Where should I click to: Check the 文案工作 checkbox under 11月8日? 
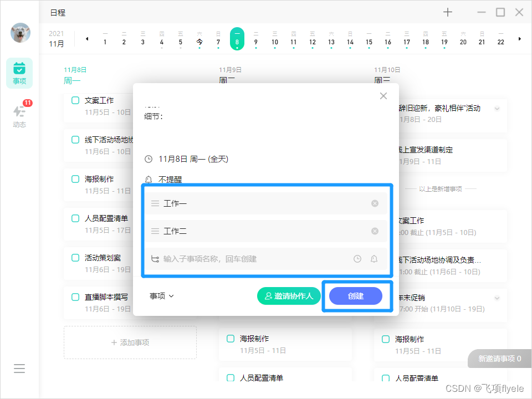pyautogui.click(x=75, y=100)
